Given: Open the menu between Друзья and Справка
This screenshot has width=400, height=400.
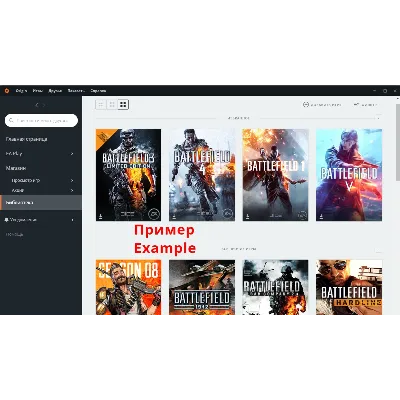Looking at the screenshot, I should point(76,91).
